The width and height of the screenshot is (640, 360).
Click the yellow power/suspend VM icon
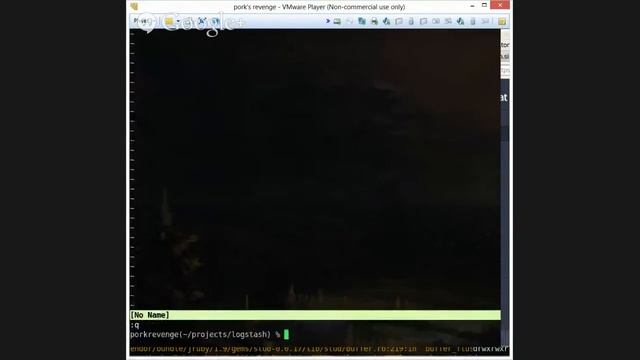pyautogui.click(x=169, y=21)
